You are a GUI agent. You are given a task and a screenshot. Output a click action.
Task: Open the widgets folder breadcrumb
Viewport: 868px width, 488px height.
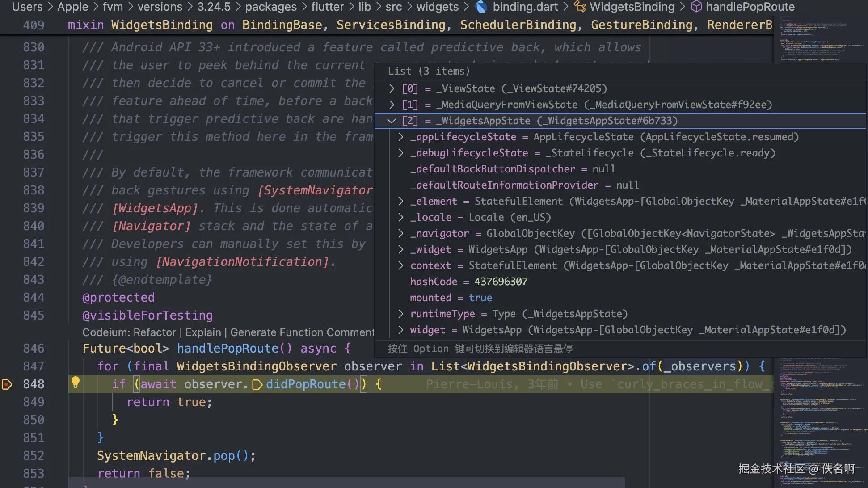coord(437,7)
